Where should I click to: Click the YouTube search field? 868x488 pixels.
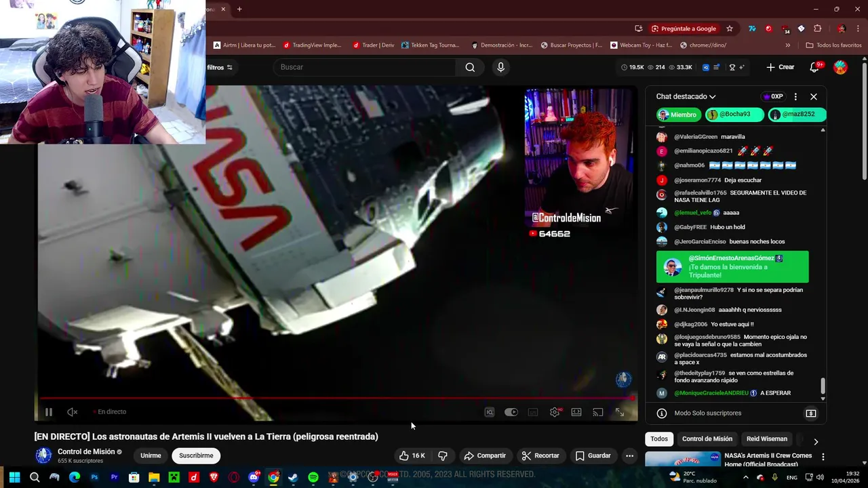coord(365,67)
